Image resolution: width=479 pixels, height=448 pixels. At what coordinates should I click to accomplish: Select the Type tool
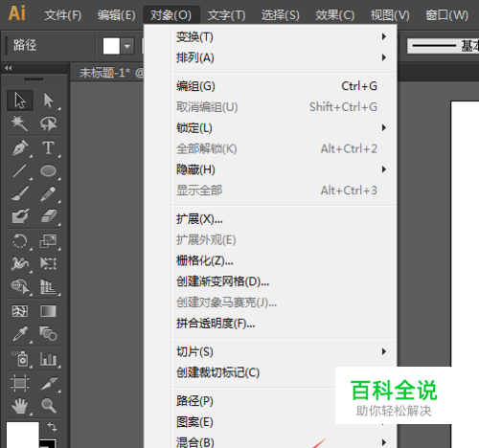49,147
